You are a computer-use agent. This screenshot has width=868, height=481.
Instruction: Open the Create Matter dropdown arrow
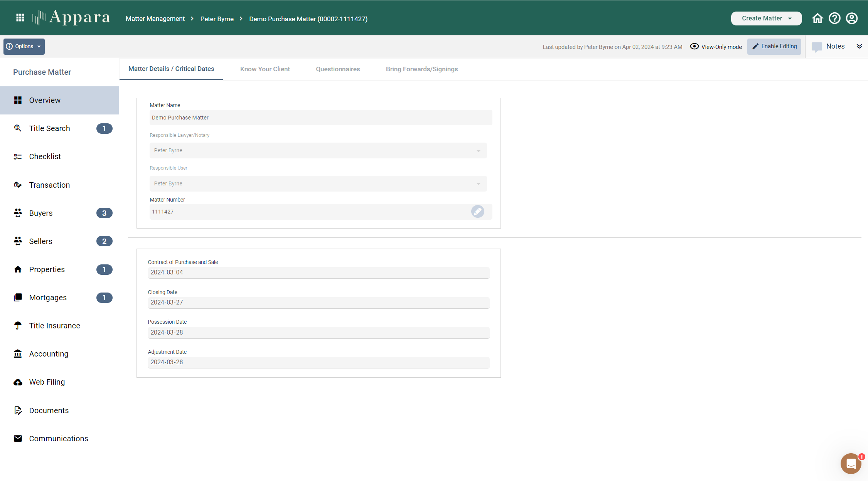[x=790, y=18]
